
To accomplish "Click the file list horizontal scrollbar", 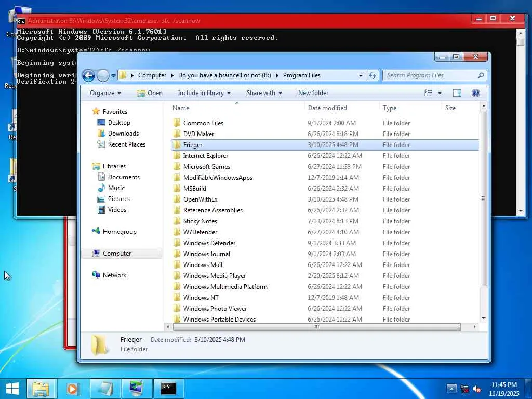I will 316,327.
